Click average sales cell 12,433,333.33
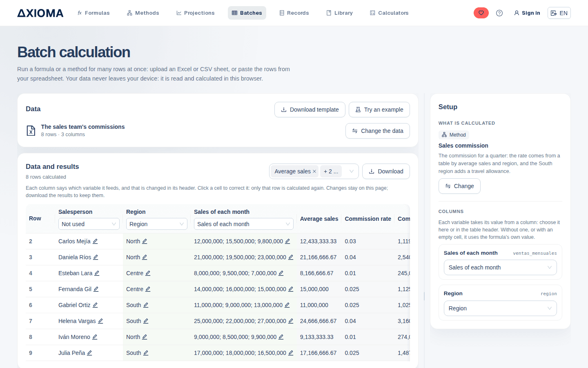This screenshot has height=368, width=588. (318, 241)
